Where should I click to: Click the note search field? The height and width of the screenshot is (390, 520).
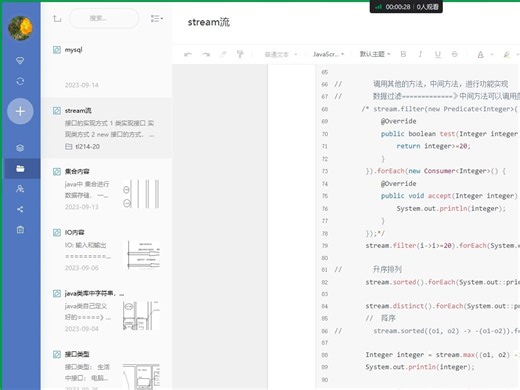click(x=104, y=18)
